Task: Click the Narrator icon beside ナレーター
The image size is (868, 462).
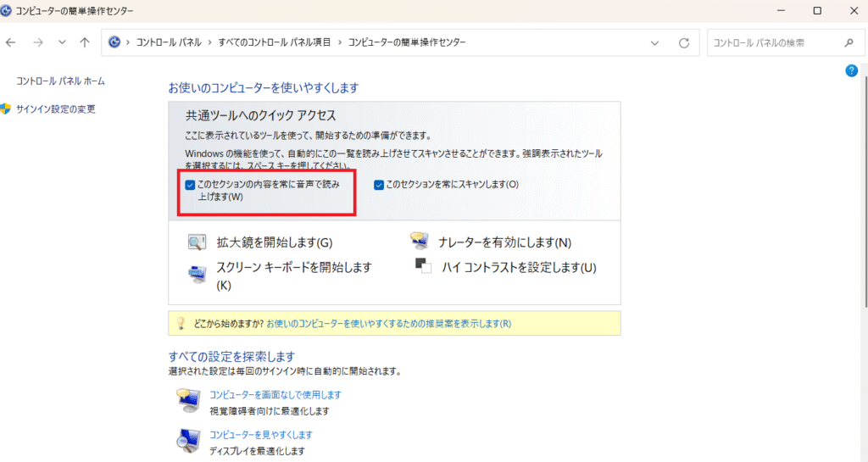Action: pos(419,241)
